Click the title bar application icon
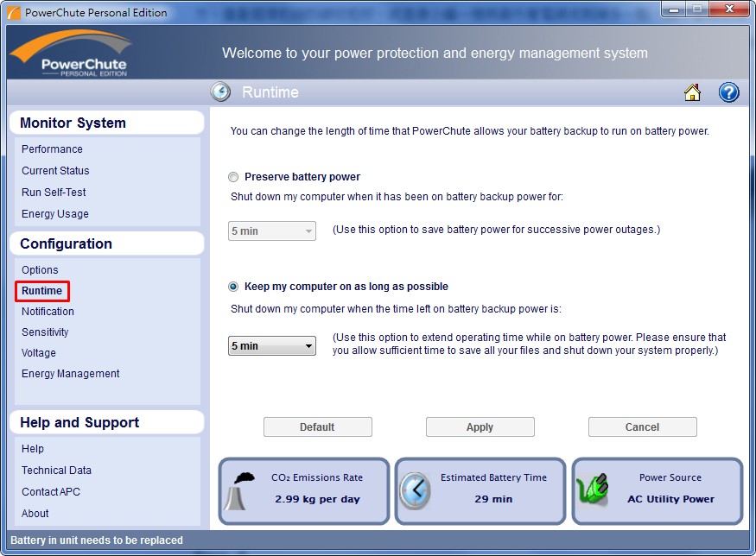Viewport: 756px width, 556px height. tap(14, 12)
